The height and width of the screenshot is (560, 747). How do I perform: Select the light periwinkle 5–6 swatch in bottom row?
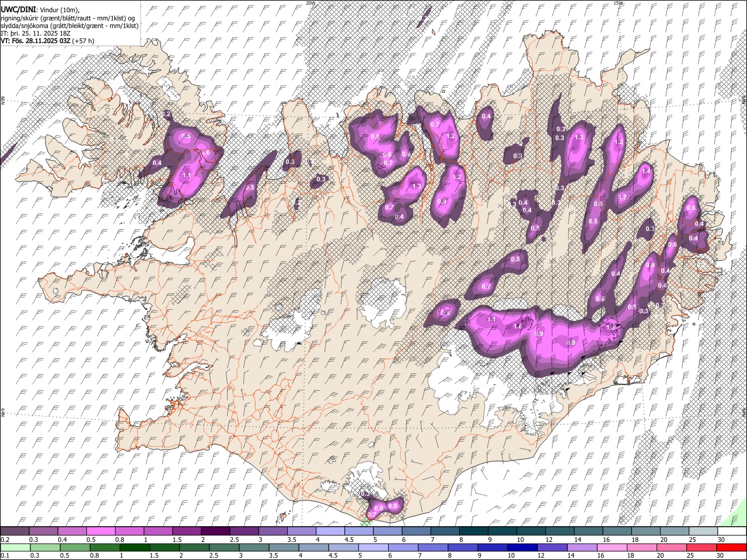tap(373, 547)
